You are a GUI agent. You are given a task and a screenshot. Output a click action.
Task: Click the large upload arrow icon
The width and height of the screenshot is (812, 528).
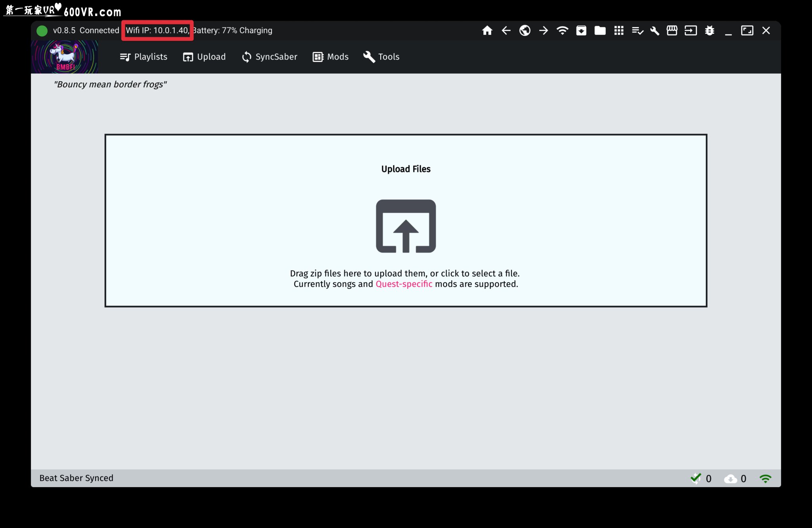point(406,226)
